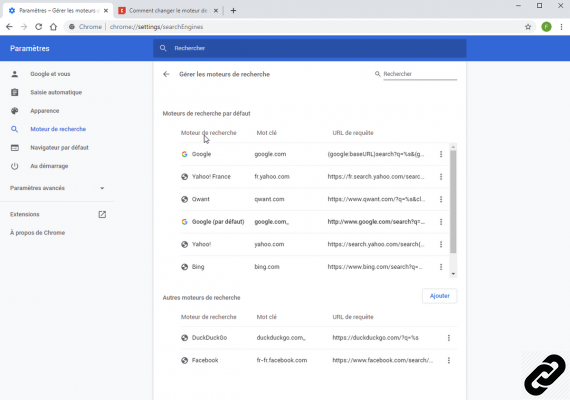Viewport: 570px width, 400px height.
Task: Click the Google 'G' icon on the google.com row
Action: tap(184, 154)
